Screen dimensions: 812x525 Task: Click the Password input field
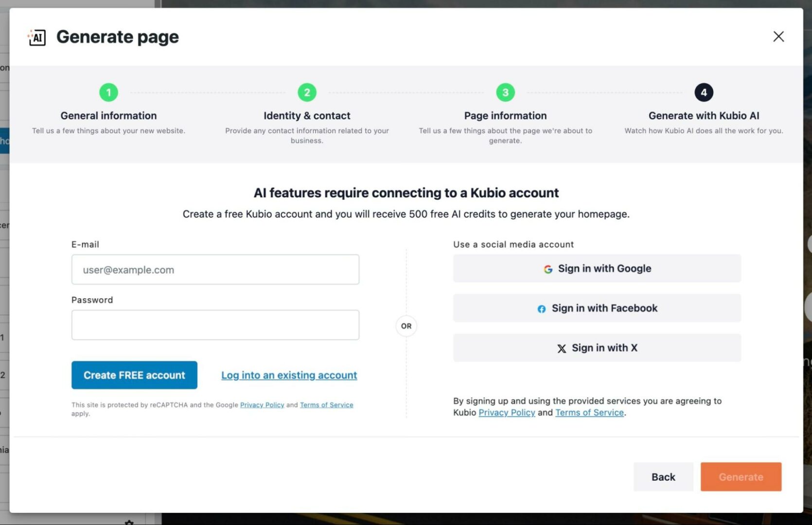[215, 325]
